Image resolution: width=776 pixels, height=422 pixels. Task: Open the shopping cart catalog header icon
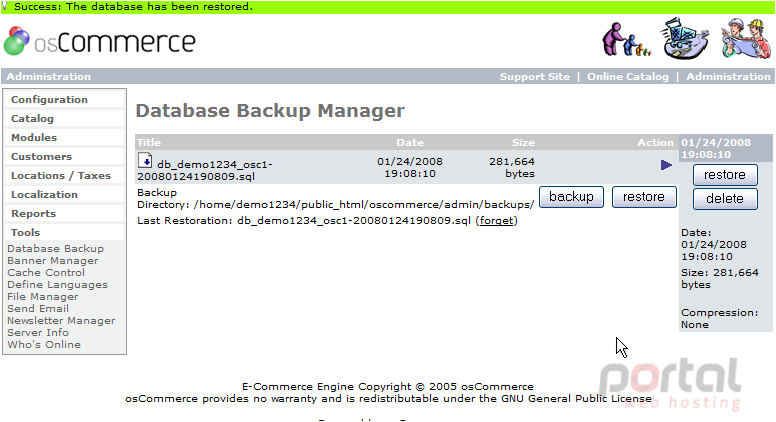pyautogui.click(x=684, y=39)
